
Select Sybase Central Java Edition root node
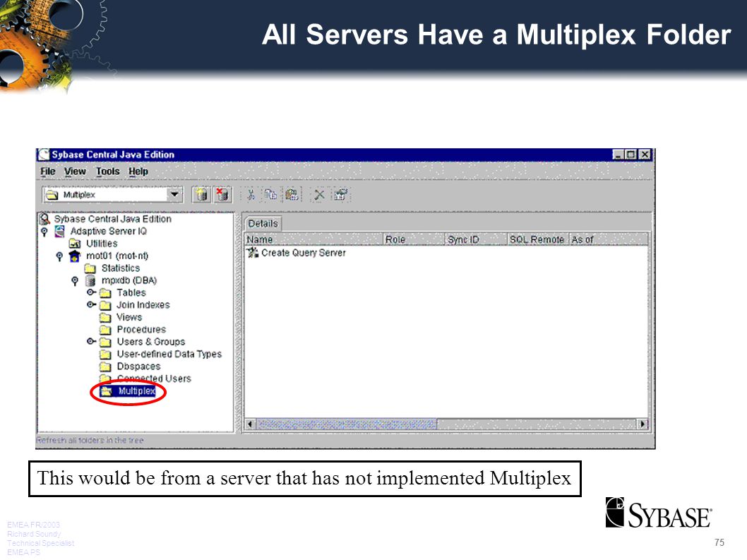112,219
